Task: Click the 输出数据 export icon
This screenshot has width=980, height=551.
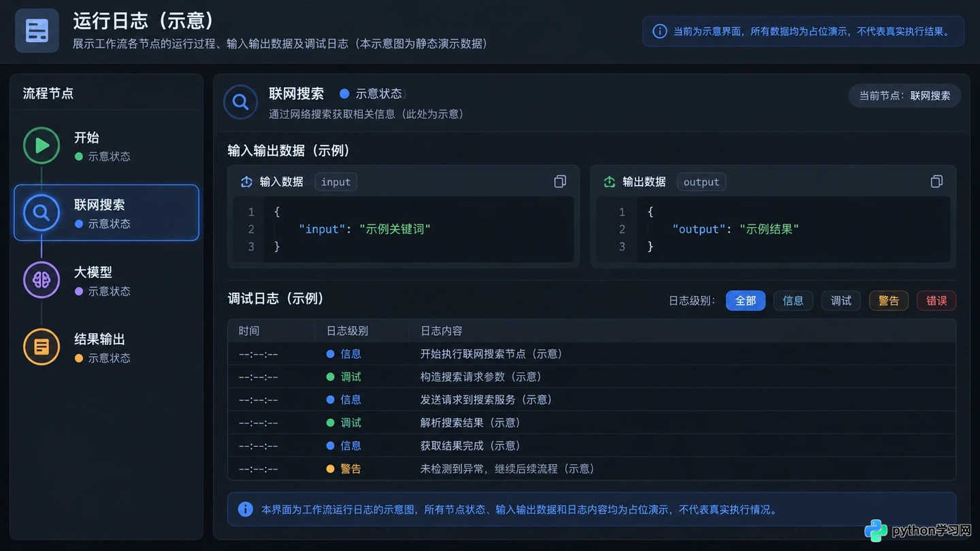Action: (609, 182)
